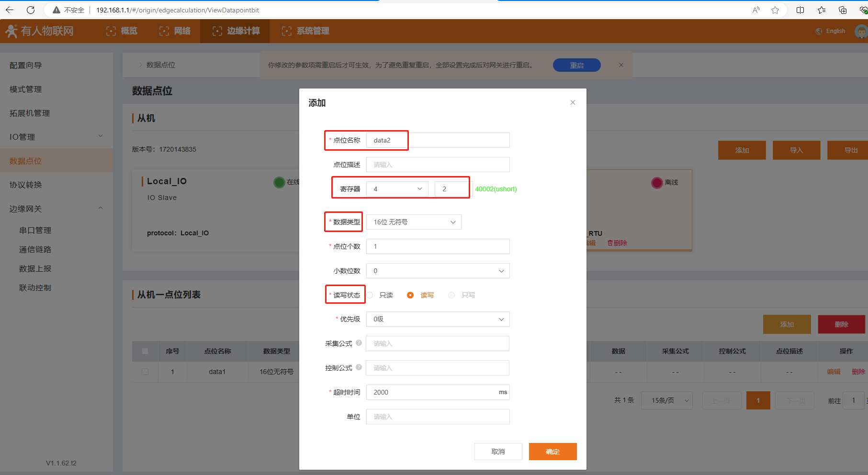868x475 pixels.
Task: Collapse the 边缘网关 sidebar chevron
Action: (101, 208)
